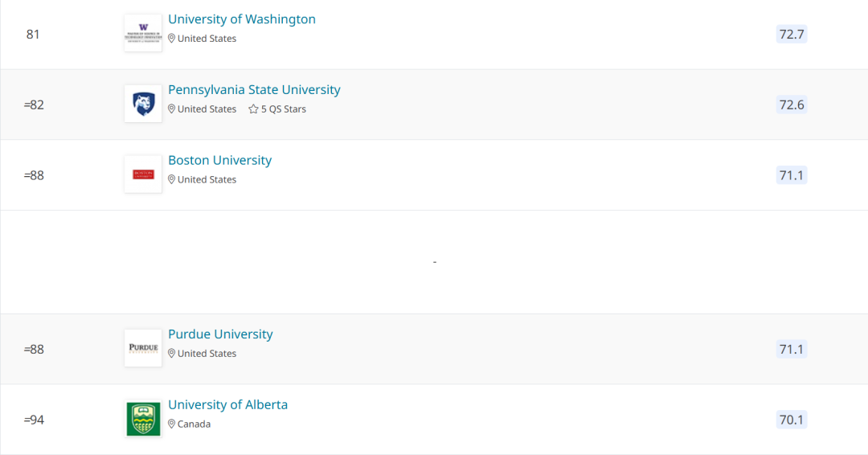Click the Boston University red logo
The height and width of the screenshot is (455, 868).
click(143, 174)
